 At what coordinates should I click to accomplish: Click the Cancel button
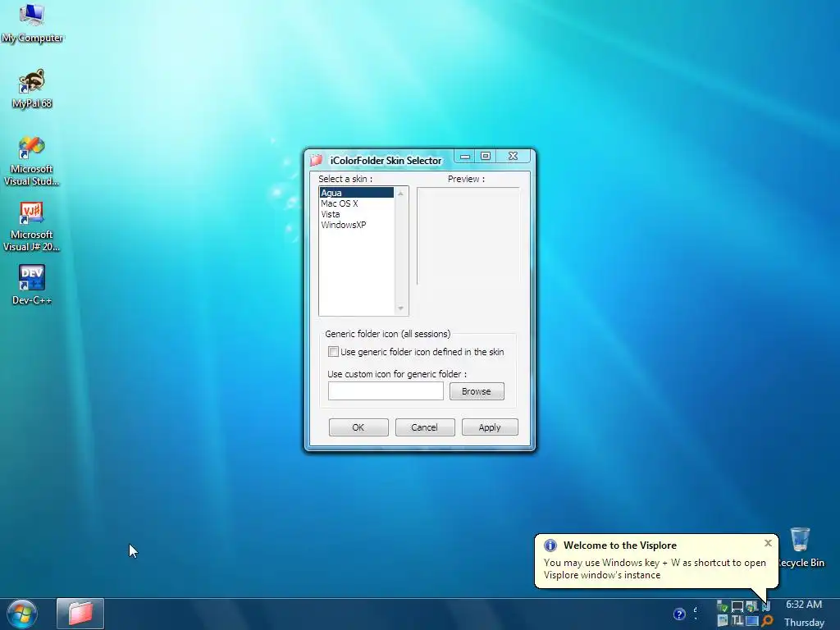pyautogui.click(x=425, y=427)
